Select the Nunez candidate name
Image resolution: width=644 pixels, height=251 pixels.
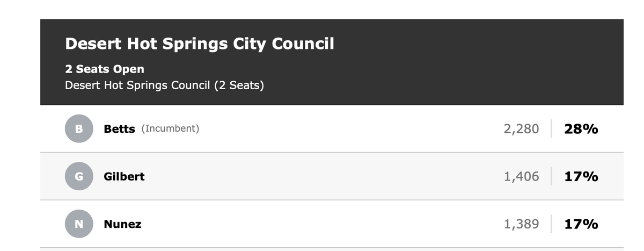coord(122,224)
